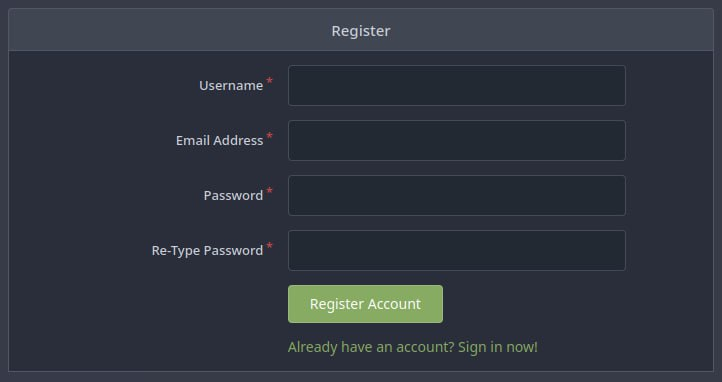This screenshot has height=382, width=722.
Task: Select the Password entry field
Action: coord(457,195)
